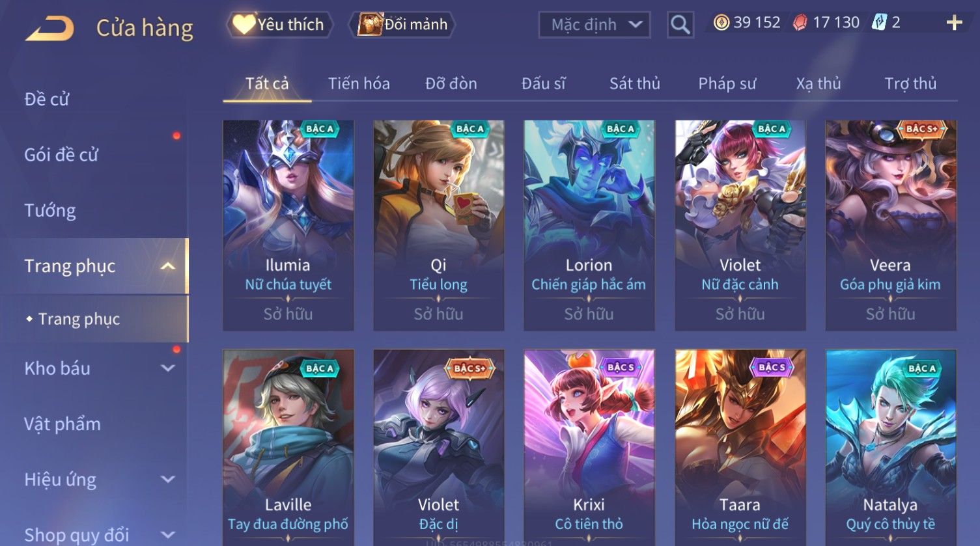Switch to the Tiến hóa tab

[359, 83]
